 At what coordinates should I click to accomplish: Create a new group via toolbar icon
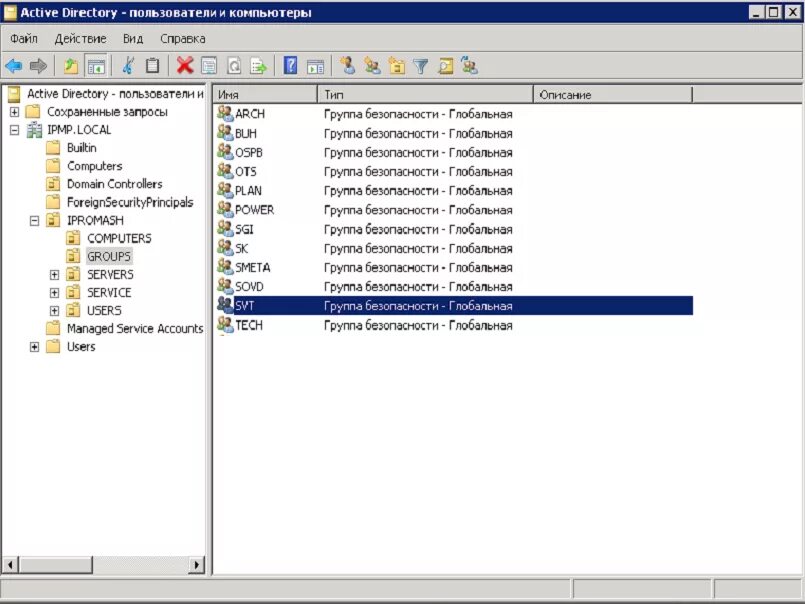[x=372, y=66]
